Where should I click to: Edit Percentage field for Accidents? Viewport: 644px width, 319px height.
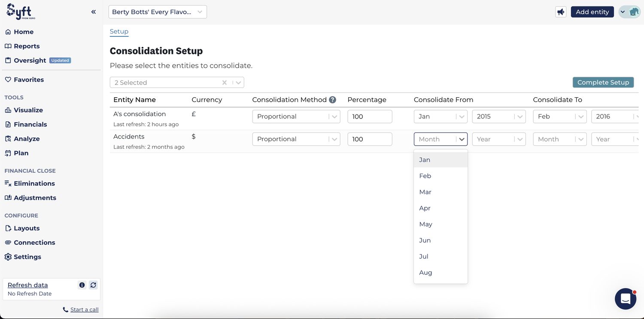point(370,139)
